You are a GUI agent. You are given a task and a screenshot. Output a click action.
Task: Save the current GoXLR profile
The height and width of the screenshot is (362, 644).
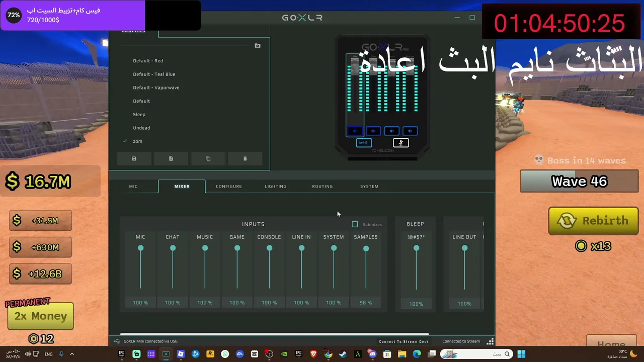tap(134, 159)
